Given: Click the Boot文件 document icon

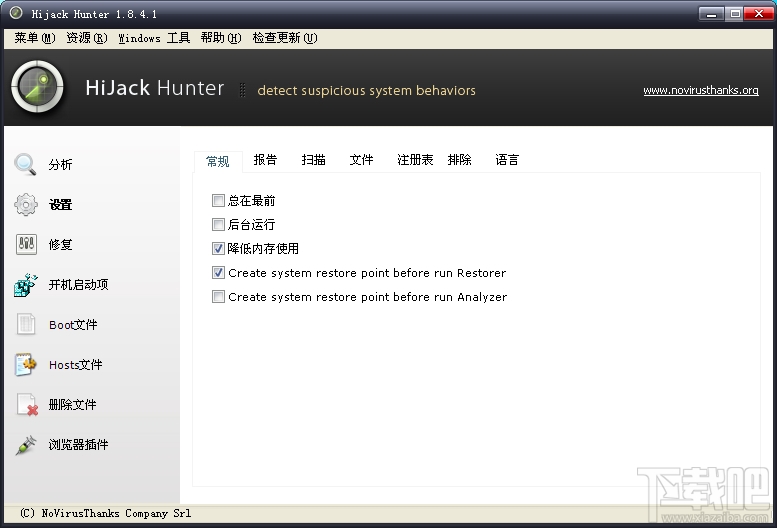Looking at the screenshot, I should pyautogui.click(x=26, y=324).
